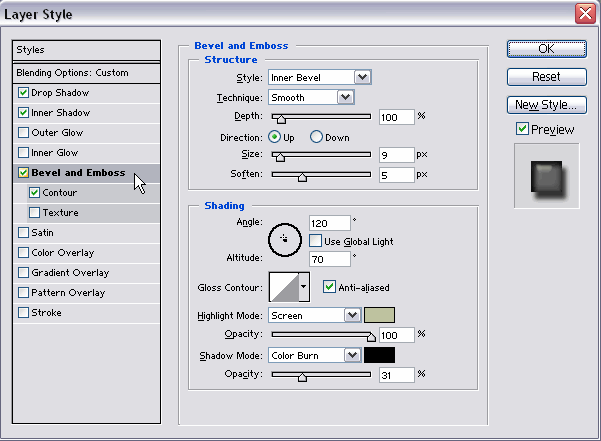The image size is (601, 441).
Task: Click the Highlight Opacity field showing 100
Action: [x=397, y=335]
